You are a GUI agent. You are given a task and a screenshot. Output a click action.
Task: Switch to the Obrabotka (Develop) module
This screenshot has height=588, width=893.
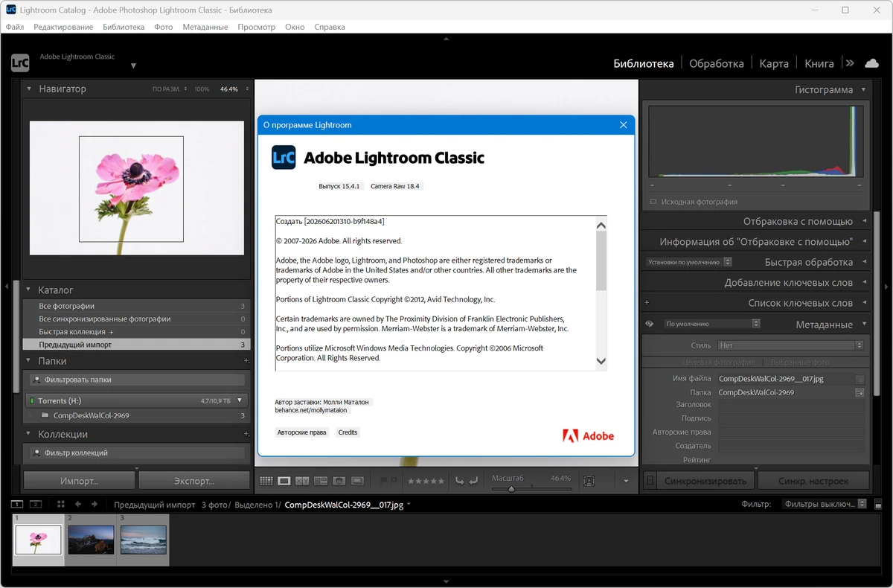click(716, 63)
